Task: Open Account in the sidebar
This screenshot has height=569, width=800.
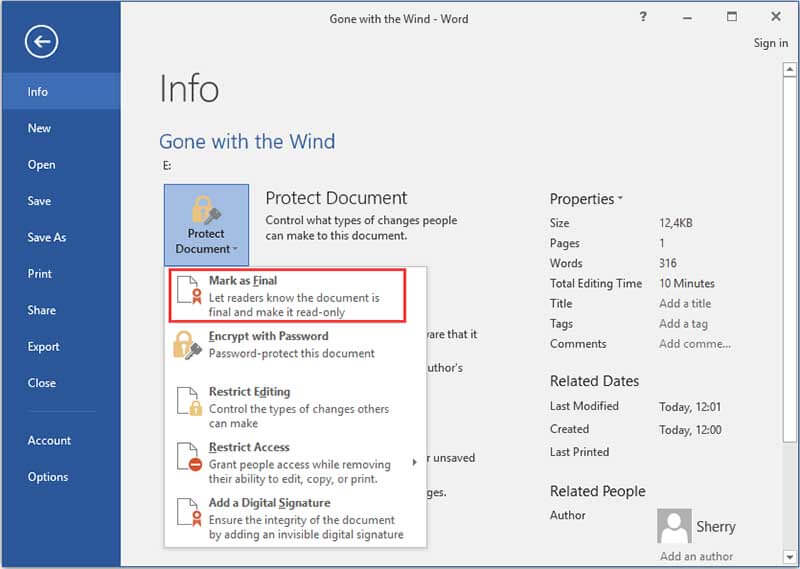Action: coord(61,440)
